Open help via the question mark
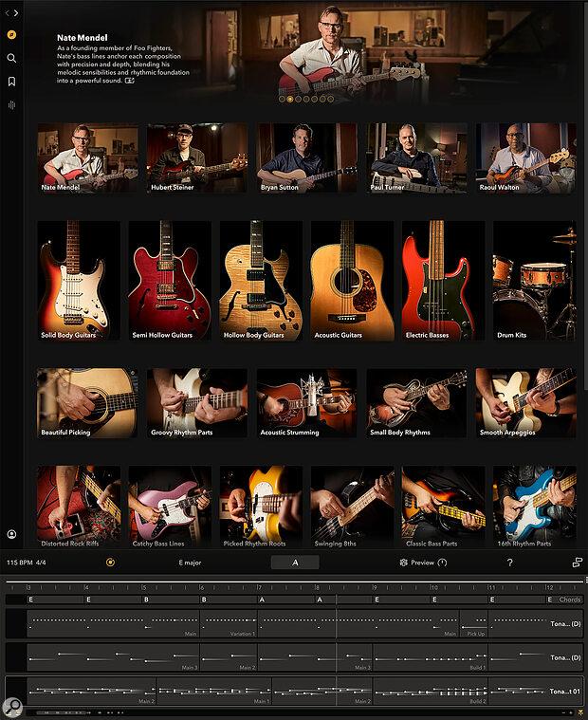Image resolution: width=588 pixels, height=720 pixels. click(509, 563)
